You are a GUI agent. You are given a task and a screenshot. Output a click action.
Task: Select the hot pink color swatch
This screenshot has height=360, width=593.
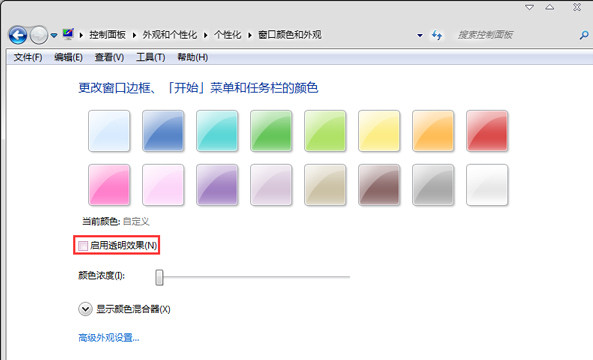click(109, 185)
